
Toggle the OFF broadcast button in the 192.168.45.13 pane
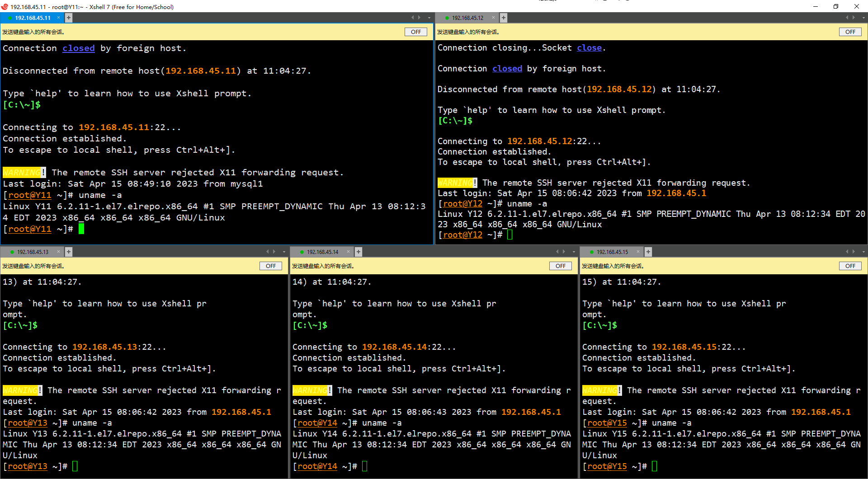tap(270, 266)
